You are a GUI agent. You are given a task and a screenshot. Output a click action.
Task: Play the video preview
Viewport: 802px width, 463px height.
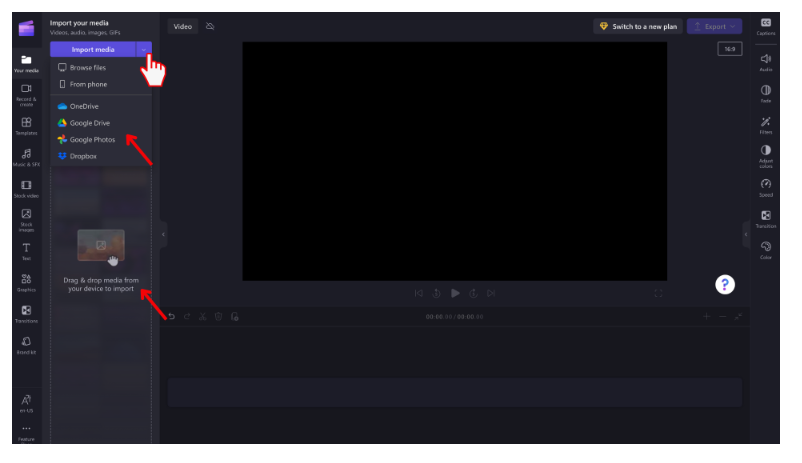pos(455,293)
